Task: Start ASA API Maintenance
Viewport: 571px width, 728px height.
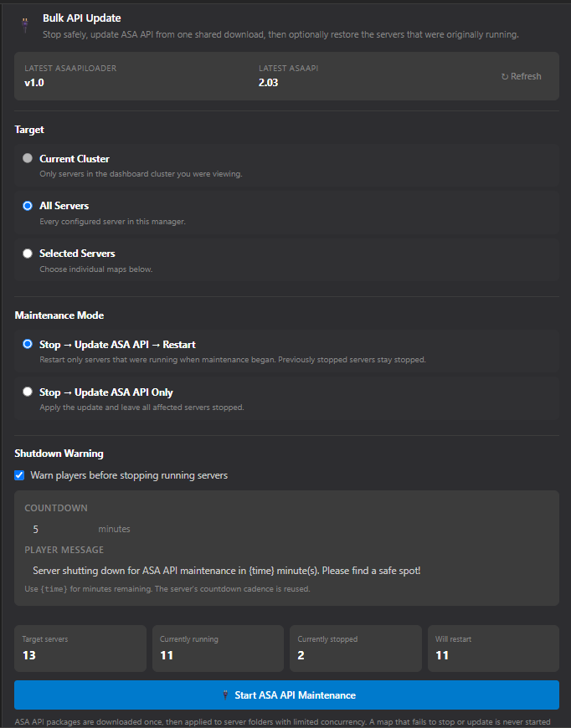Action: [286, 695]
